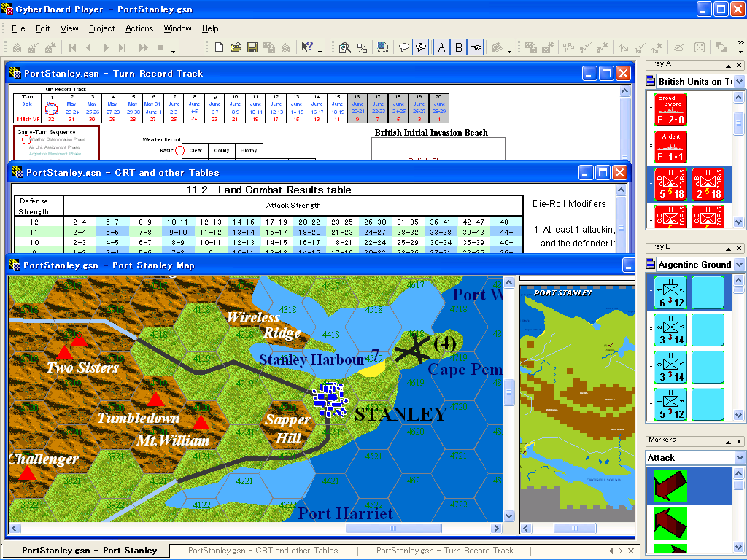Switch to CRT and other Tables tab
Viewport: 747px width, 560px height.
point(263,551)
